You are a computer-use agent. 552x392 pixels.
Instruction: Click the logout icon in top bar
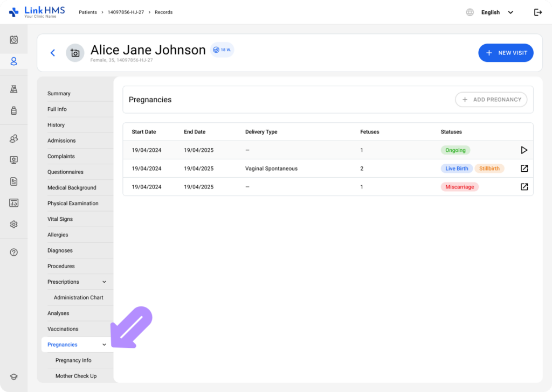[537, 12]
